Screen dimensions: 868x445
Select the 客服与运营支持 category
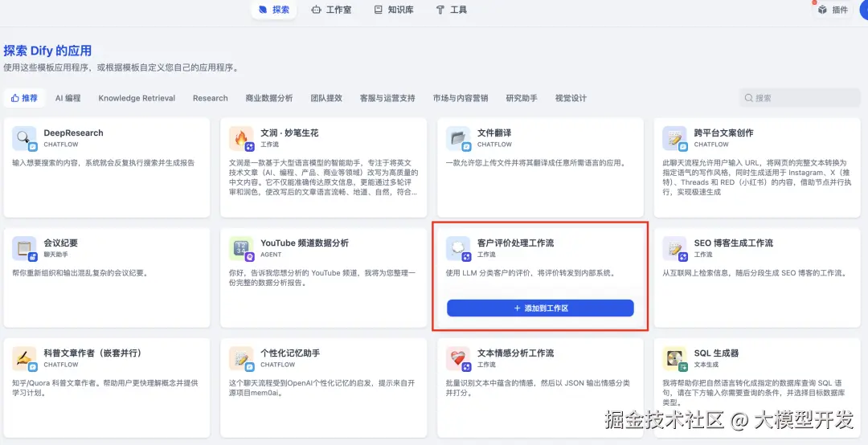coord(387,98)
